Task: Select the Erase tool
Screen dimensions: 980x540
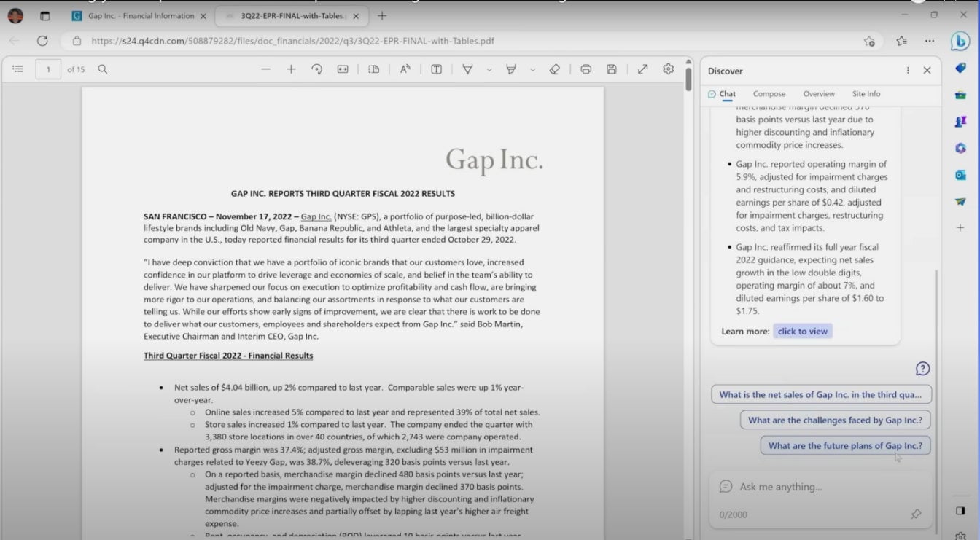Action: coord(555,69)
